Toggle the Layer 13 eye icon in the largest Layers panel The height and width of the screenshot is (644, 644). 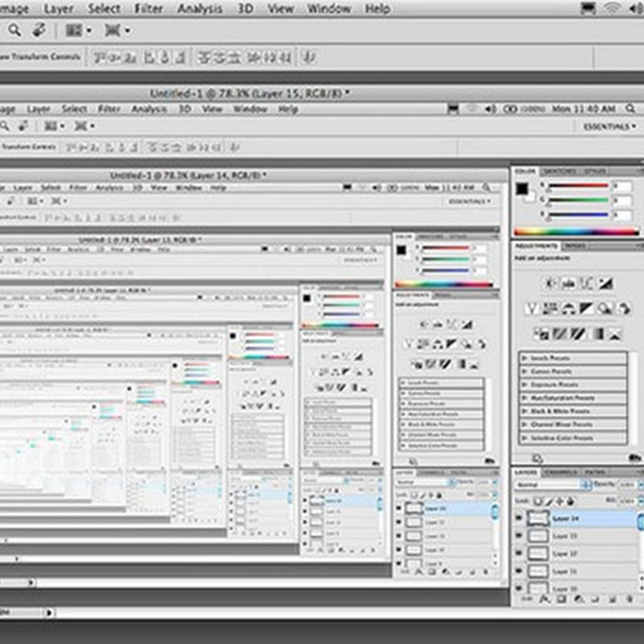click(518, 535)
